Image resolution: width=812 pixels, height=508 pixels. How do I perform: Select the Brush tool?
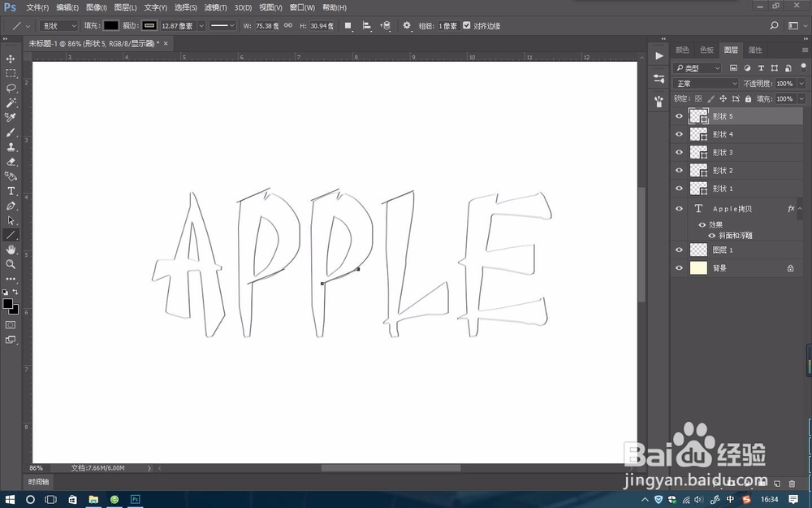(11, 132)
